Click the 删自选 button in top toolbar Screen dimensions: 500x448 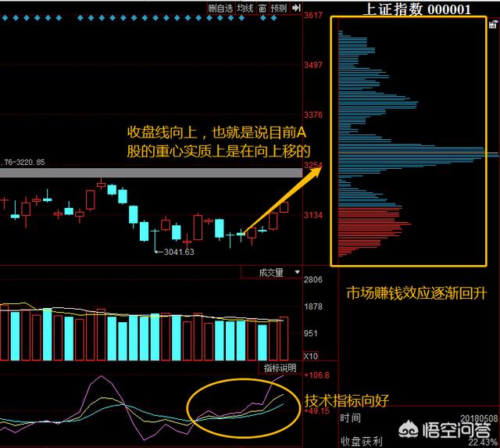[221, 8]
